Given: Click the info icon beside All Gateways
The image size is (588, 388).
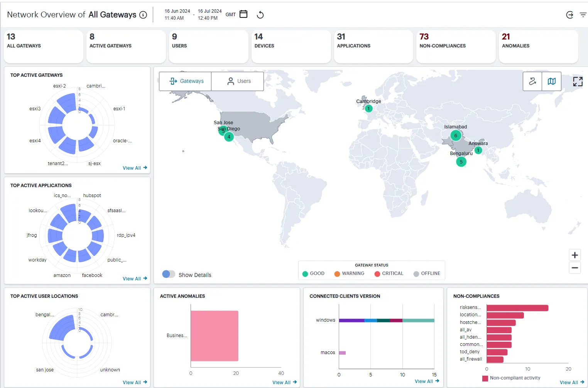Looking at the screenshot, I should 143,15.
